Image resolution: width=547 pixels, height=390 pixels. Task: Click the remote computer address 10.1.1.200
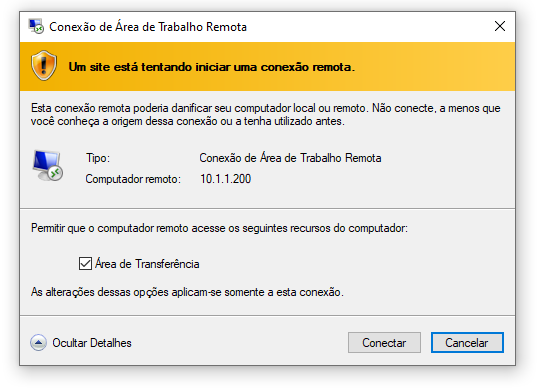pyautogui.click(x=225, y=179)
